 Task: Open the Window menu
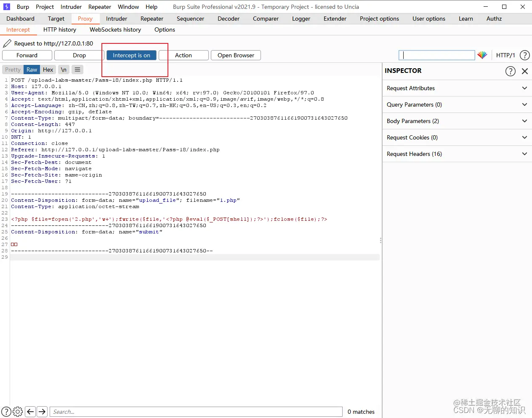(x=128, y=7)
